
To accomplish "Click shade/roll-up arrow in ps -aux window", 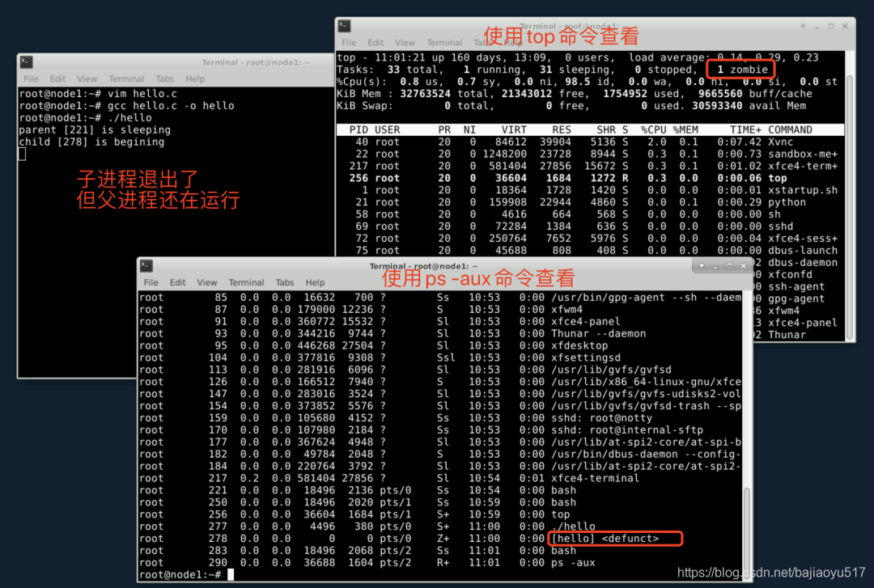I will click(701, 266).
